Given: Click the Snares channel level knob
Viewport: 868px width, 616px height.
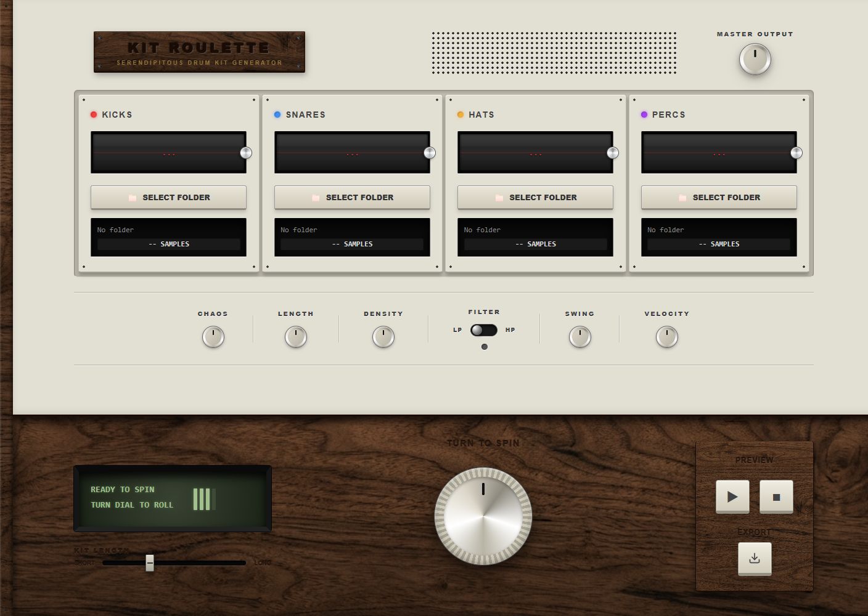Looking at the screenshot, I should tap(430, 153).
